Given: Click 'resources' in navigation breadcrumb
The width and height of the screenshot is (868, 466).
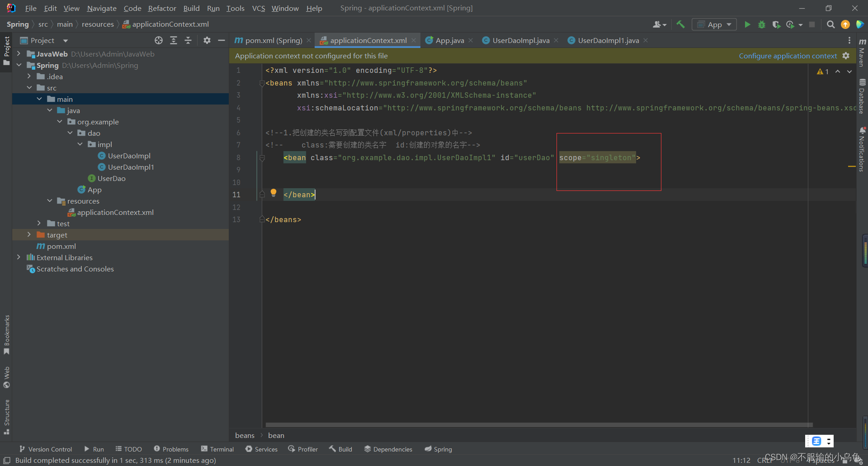Looking at the screenshot, I should click(98, 24).
